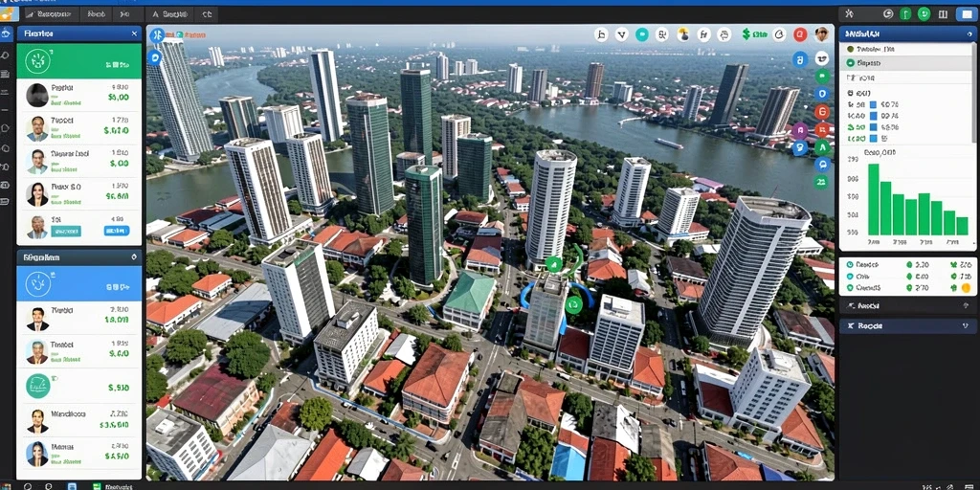
Task: Click the blue panel button at the far top right
Action: (967, 13)
